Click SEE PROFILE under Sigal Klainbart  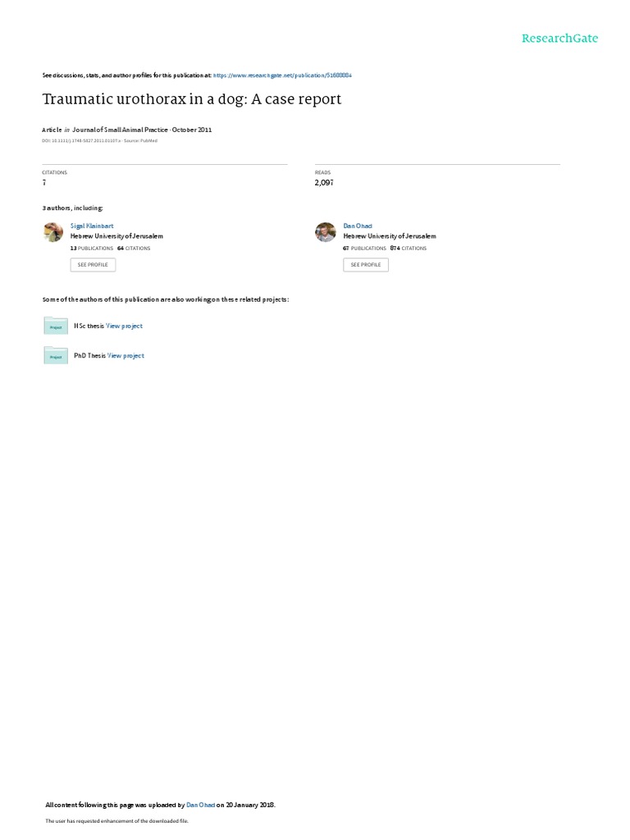tap(93, 265)
